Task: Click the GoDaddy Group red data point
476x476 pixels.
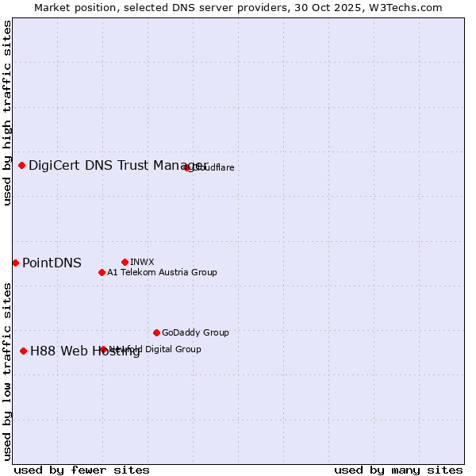Action: (156, 332)
